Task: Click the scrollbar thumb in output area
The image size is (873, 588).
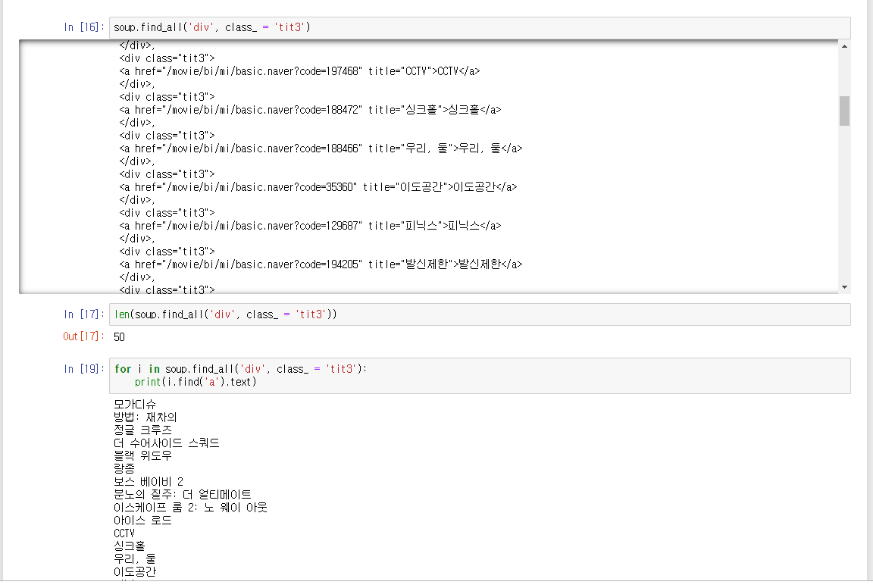Action: click(845, 111)
